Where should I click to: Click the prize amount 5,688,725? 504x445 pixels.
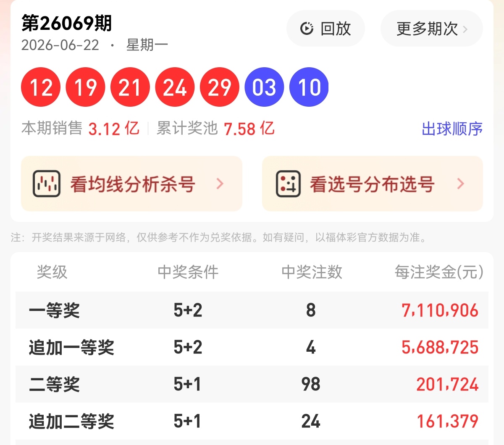(440, 348)
